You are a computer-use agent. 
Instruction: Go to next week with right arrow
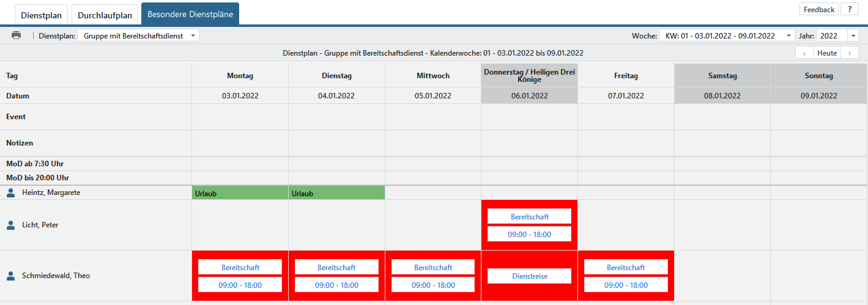point(848,53)
